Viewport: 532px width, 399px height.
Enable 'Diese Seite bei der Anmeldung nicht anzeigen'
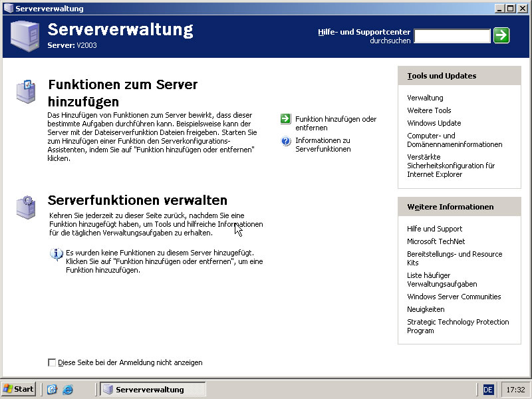pyautogui.click(x=52, y=362)
